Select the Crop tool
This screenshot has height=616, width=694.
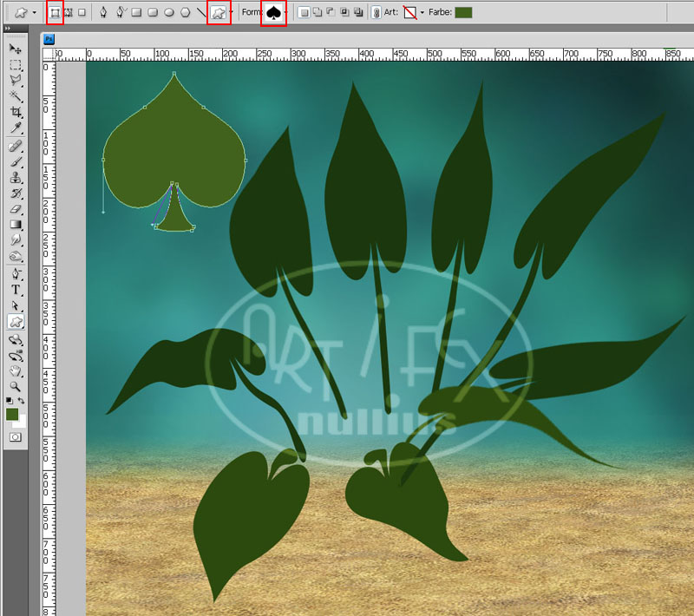(x=16, y=112)
